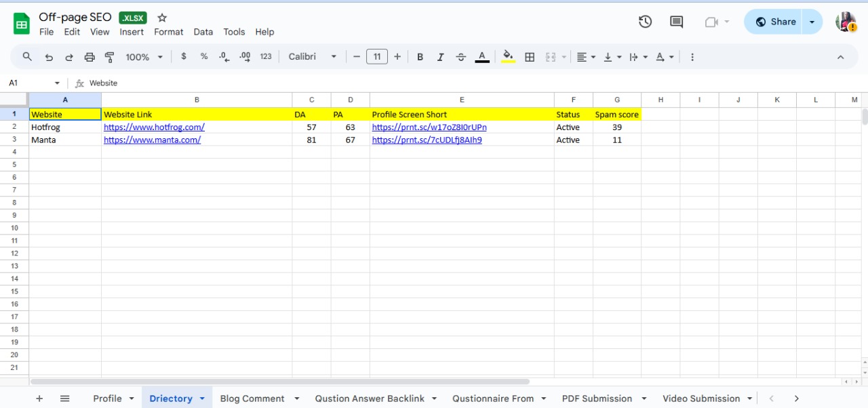
Task: Click the Share button
Action: click(x=774, y=22)
